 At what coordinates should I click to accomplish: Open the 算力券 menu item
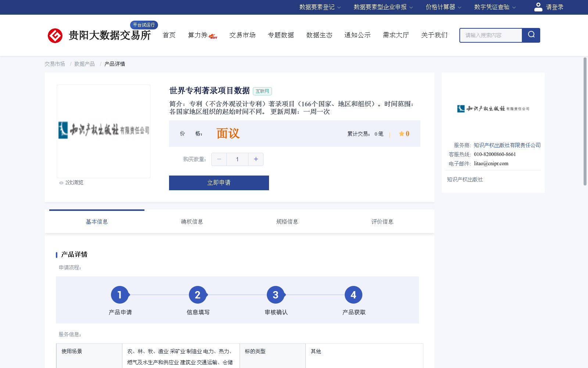(198, 35)
